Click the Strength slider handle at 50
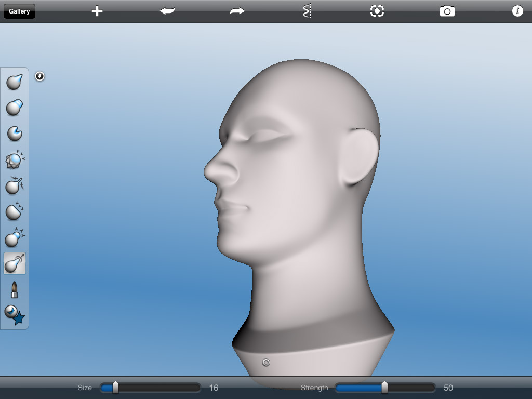532x399 pixels. (x=385, y=388)
